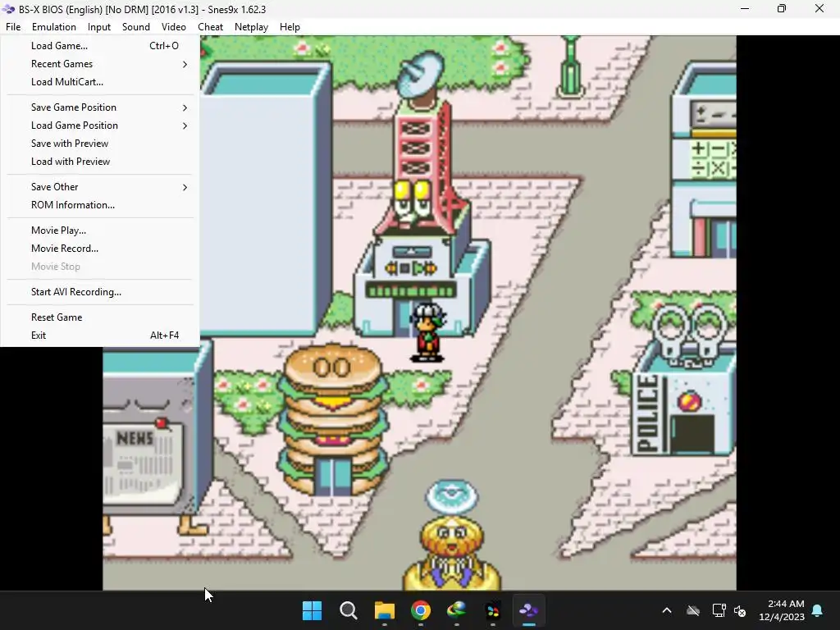Image resolution: width=840 pixels, height=630 pixels.
Task: Open the File menu
Action: 13,27
